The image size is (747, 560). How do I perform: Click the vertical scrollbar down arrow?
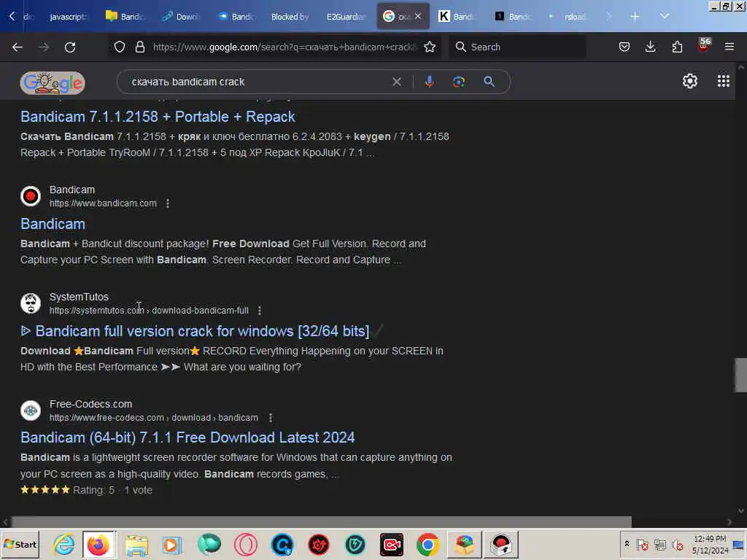(741, 511)
